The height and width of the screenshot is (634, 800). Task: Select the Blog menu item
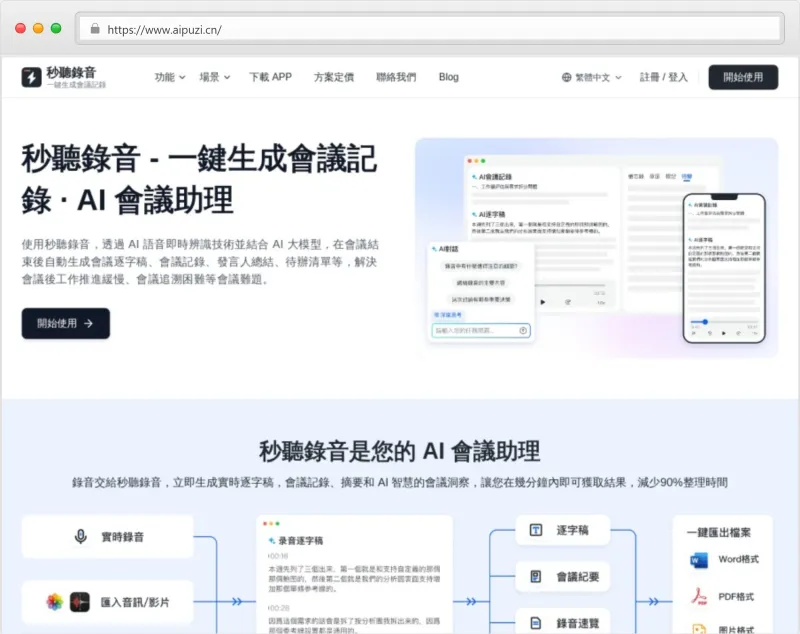pyautogui.click(x=448, y=76)
